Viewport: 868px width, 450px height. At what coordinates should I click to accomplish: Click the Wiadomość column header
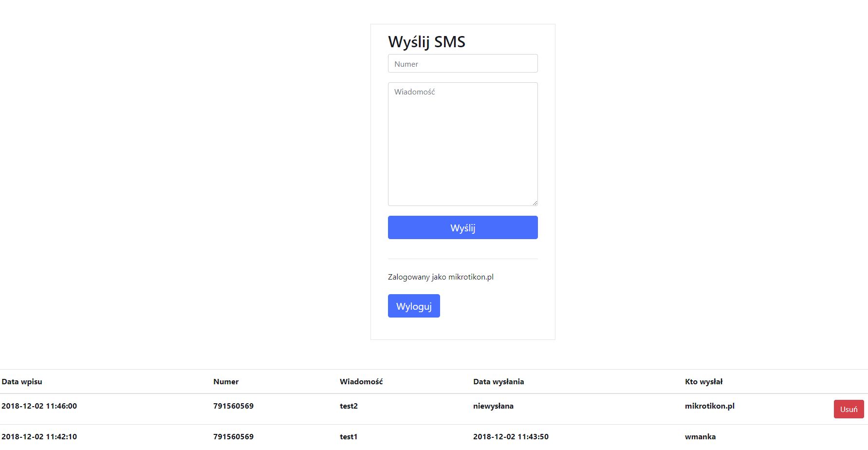point(361,382)
